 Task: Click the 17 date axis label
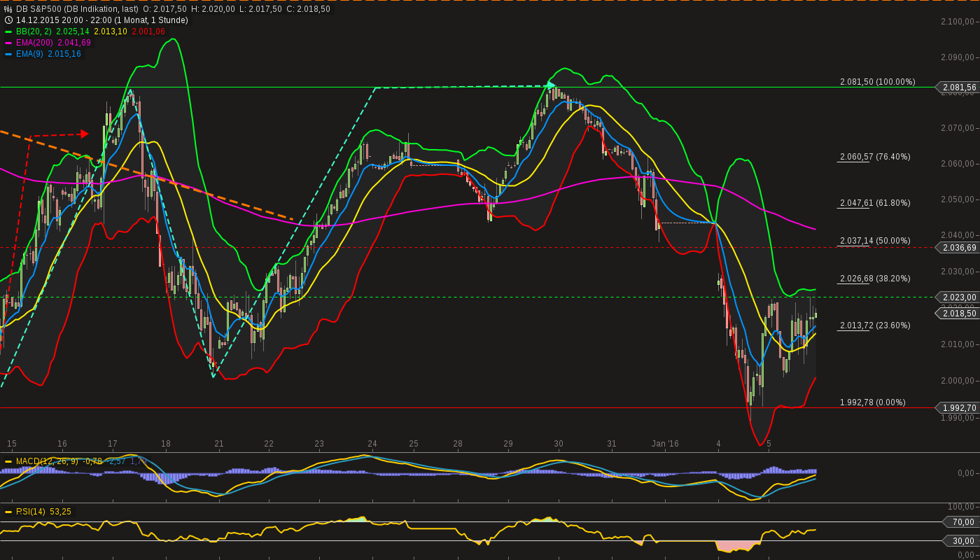click(x=112, y=444)
